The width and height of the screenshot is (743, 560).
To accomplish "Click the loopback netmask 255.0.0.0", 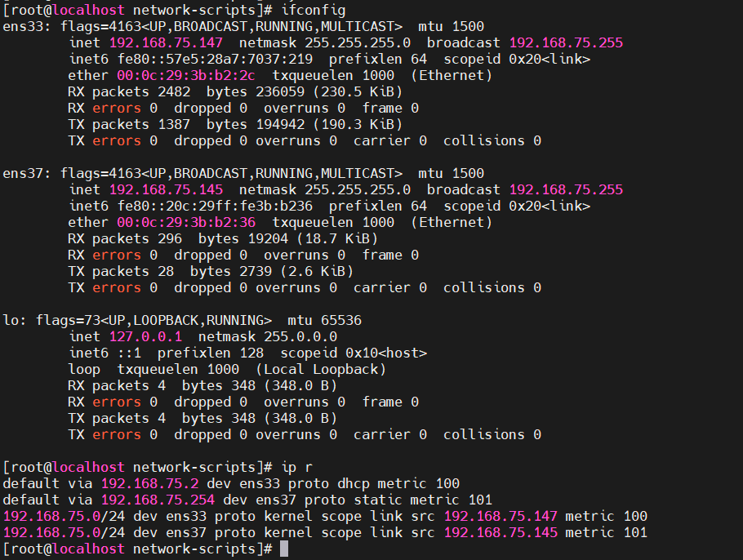I will coord(300,336).
